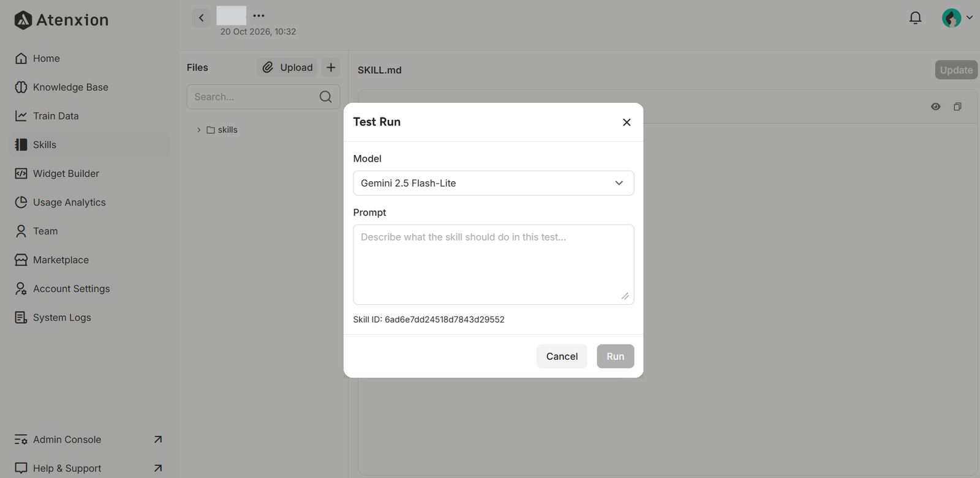View Usage Analytics
This screenshot has width=980, height=478.
click(x=91, y=202)
